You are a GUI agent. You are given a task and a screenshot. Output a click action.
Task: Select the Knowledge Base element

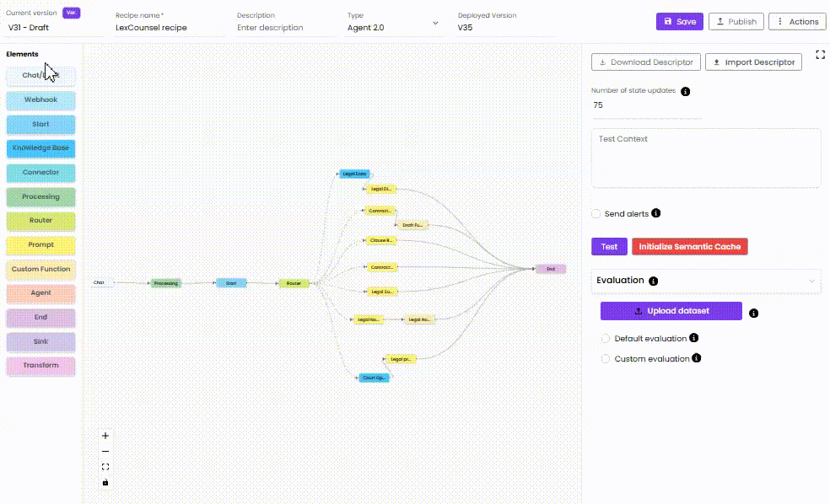click(40, 148)
